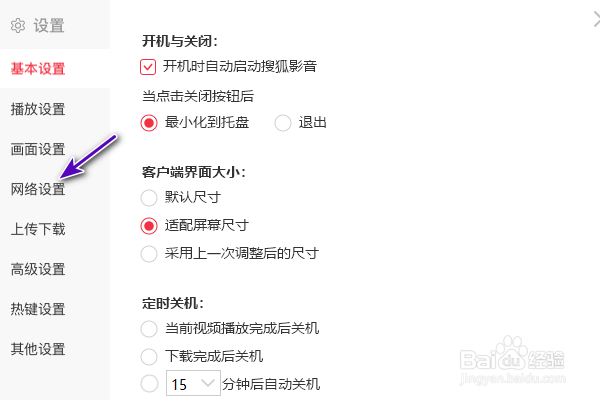Go to Other Settings (其他设置)

tap(38, 349)
